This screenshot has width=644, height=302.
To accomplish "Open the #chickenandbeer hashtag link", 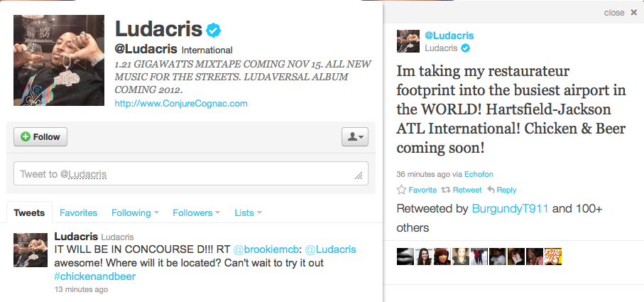I will (95, 276).
